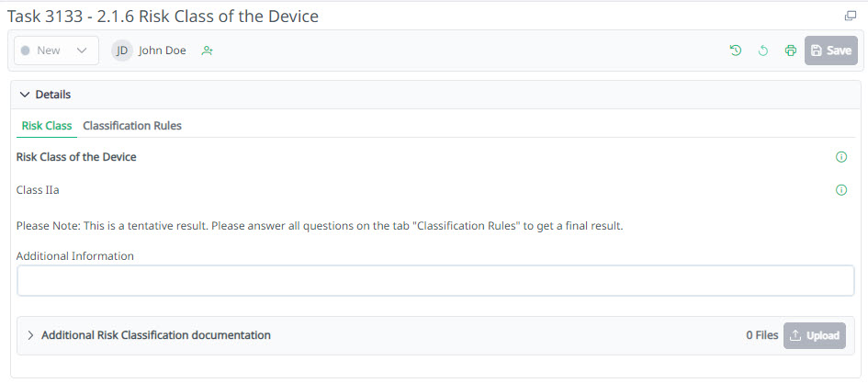Click the JD avatar icon
Screen dimensions: 868x383
[122, 51]
